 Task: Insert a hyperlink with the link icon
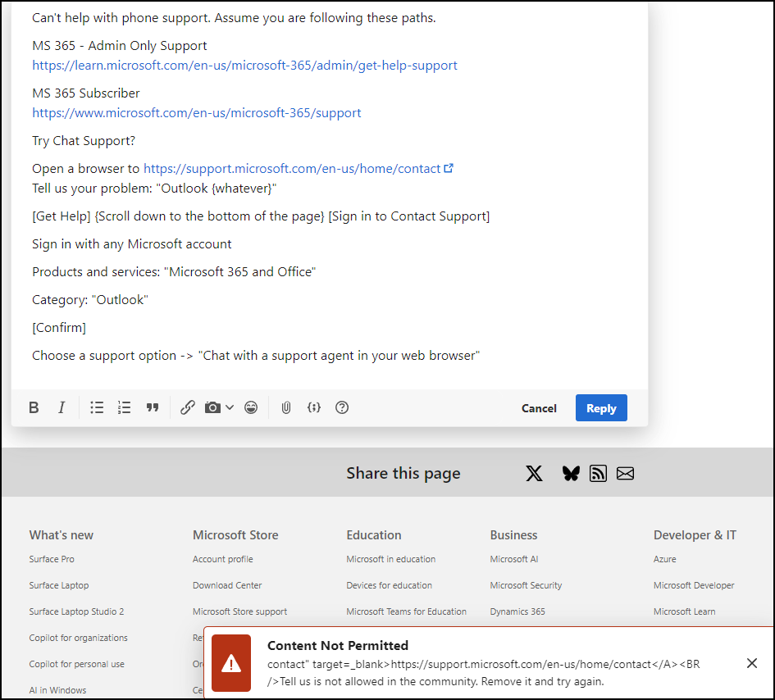coord(187,408)
